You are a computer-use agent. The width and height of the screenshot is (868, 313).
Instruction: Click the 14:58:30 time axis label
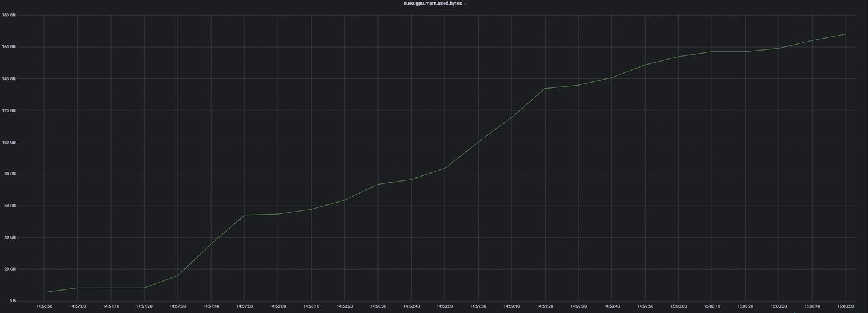point(378,306)
